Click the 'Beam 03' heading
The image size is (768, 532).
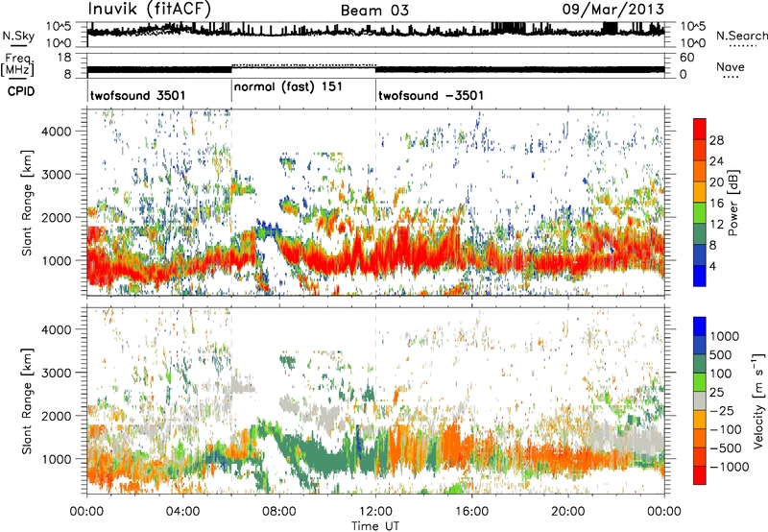[374, 11]
